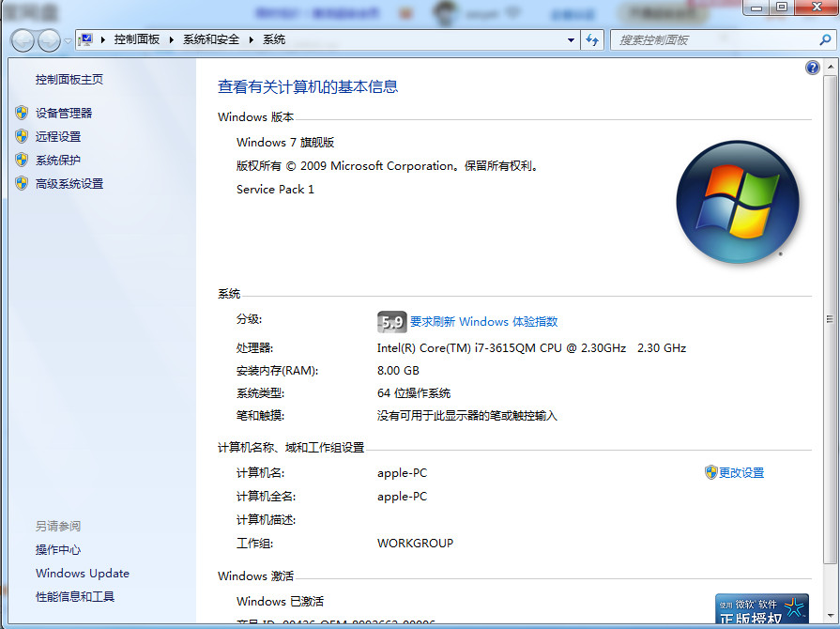The width and height of the screenshot is (840, 629).
Task: Select the 系统和安全 breadcrumb
Action: point(211,39)
